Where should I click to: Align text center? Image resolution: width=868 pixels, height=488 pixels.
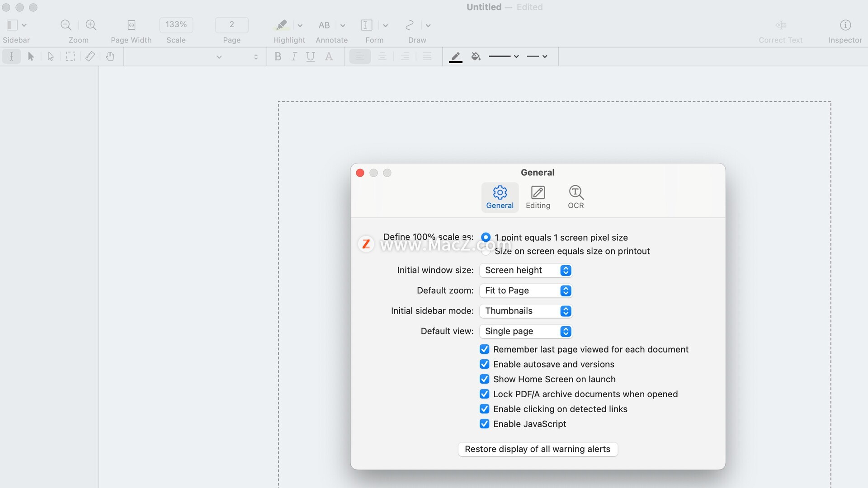click(x=382, y=56)
